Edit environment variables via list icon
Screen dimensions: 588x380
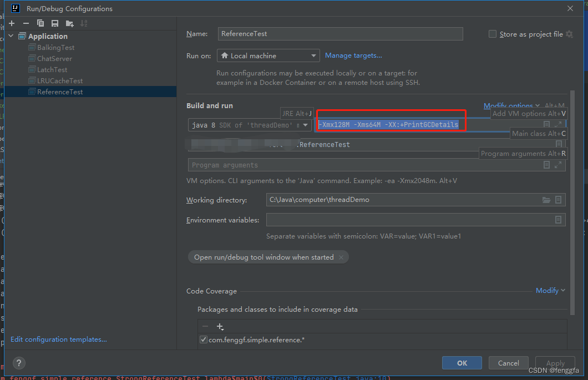559,220
